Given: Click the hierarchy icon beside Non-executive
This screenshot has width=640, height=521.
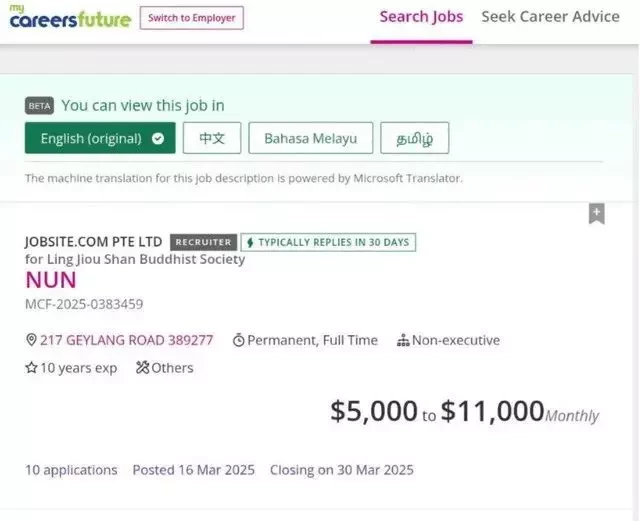Looking at the screenshot, I should coord(403,340).
